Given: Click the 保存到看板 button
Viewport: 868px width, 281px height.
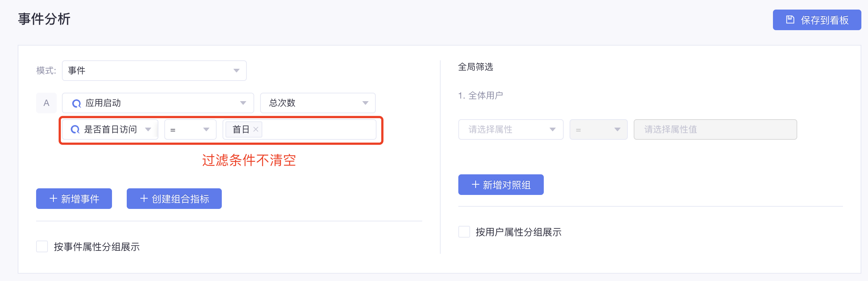Looking at the screenshot, I should point(817,20).
